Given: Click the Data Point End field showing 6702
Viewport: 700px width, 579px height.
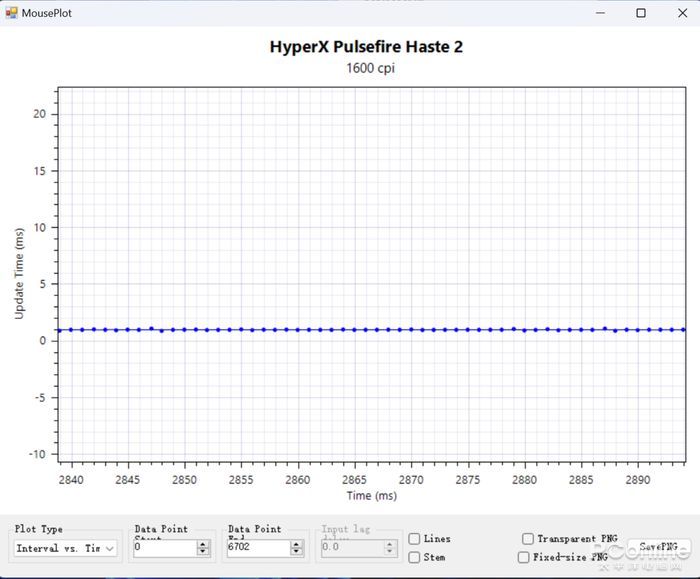Looking at the screenshot, I should pos(258,547).
